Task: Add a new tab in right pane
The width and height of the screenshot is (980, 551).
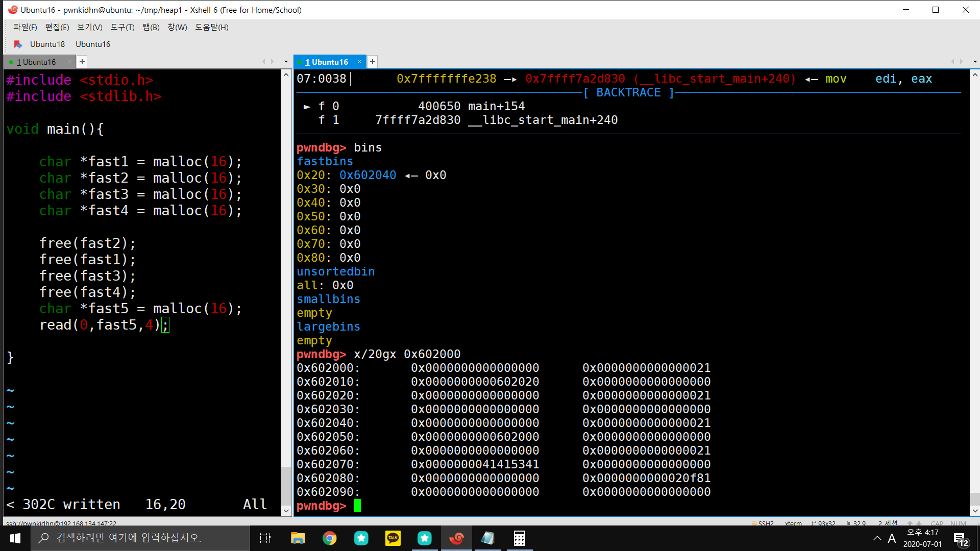Action: click(x=373, y=62)
